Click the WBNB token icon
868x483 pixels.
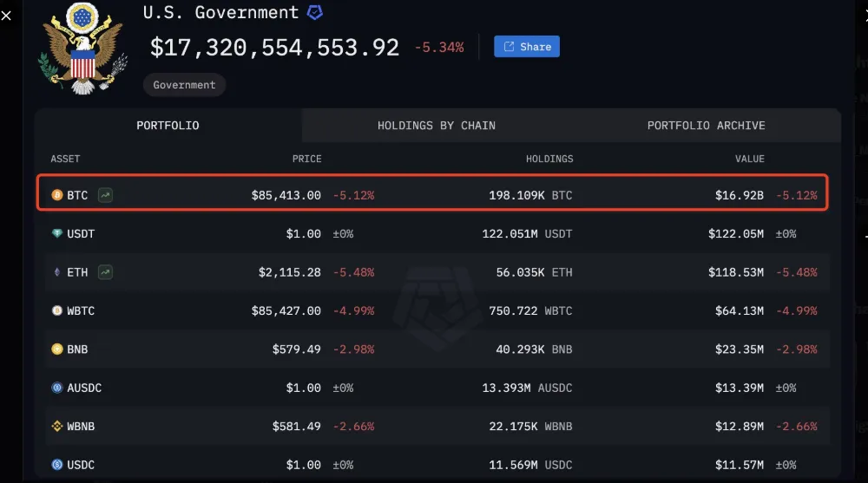[x=57, y=426]
